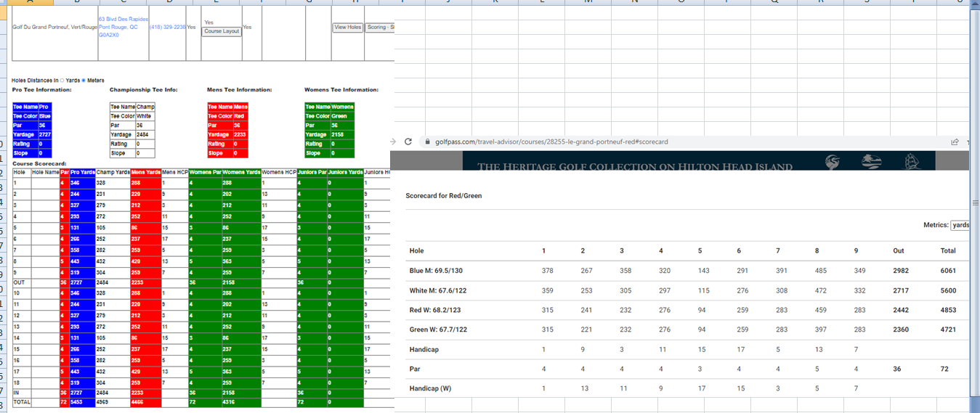Select the Yards radio button

(x=62, y=80)
